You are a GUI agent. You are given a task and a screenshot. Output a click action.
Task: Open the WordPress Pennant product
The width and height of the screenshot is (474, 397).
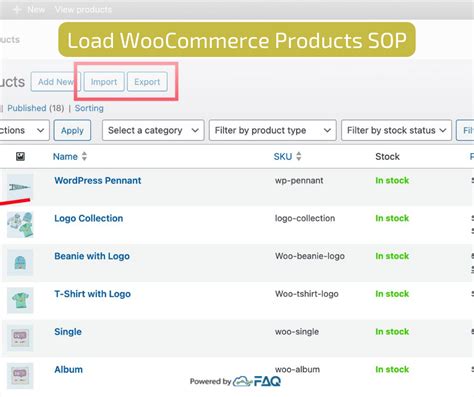[x=98, y=180]
